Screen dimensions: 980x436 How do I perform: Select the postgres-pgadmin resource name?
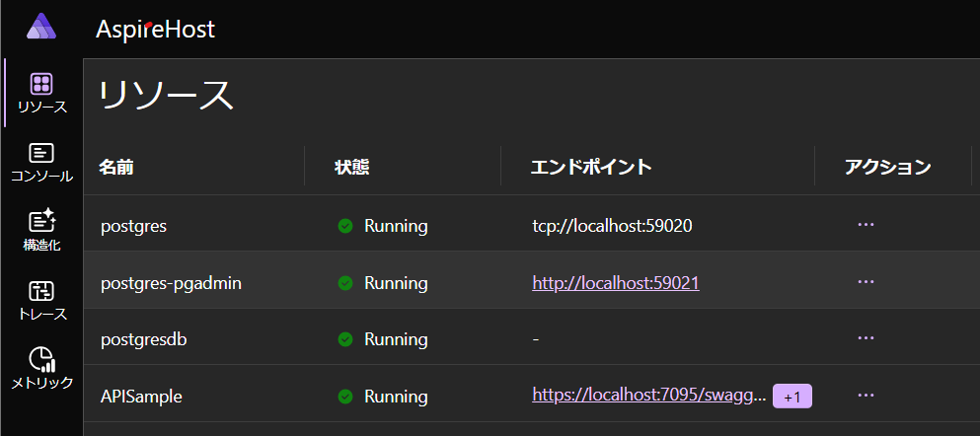click(172, 283)
